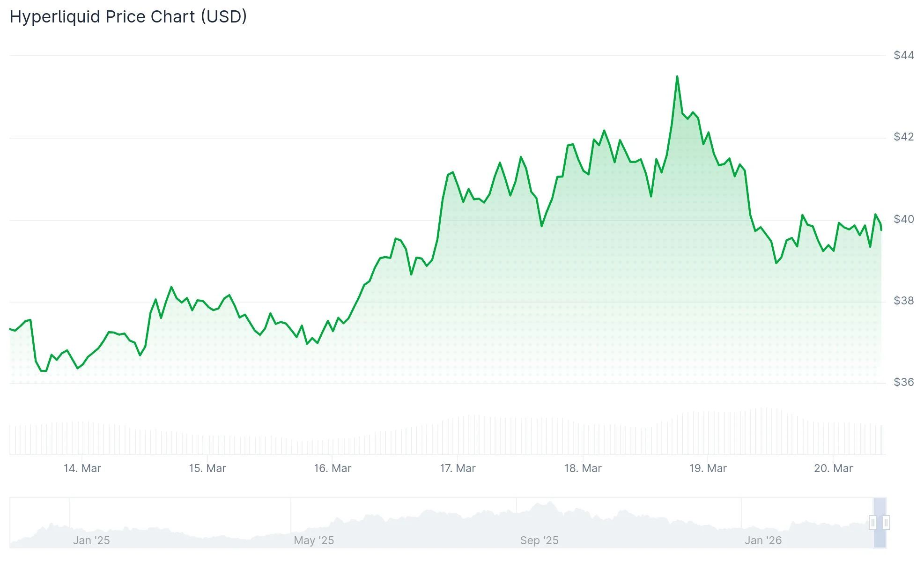Click the 16. Mar date axis label

click(333, 468)
